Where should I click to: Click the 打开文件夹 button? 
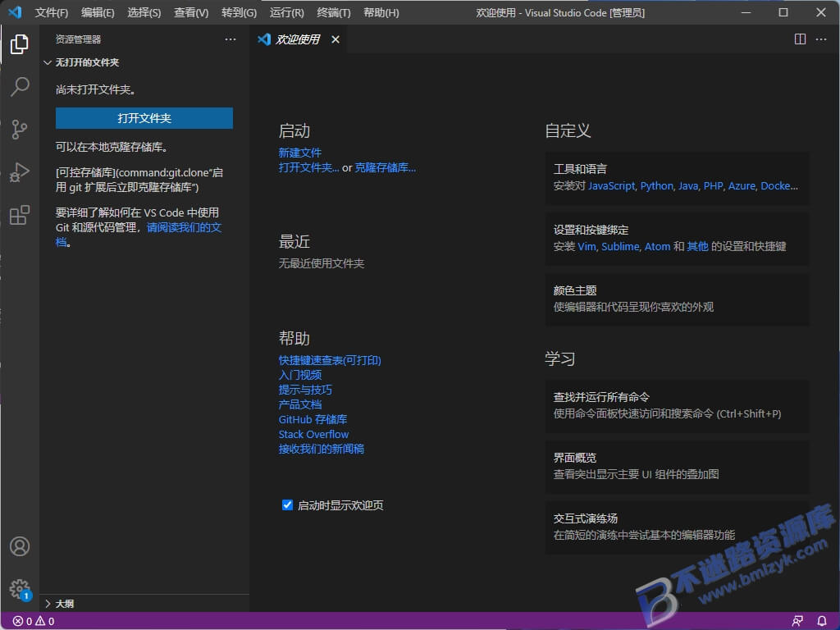tap(144, 118)
